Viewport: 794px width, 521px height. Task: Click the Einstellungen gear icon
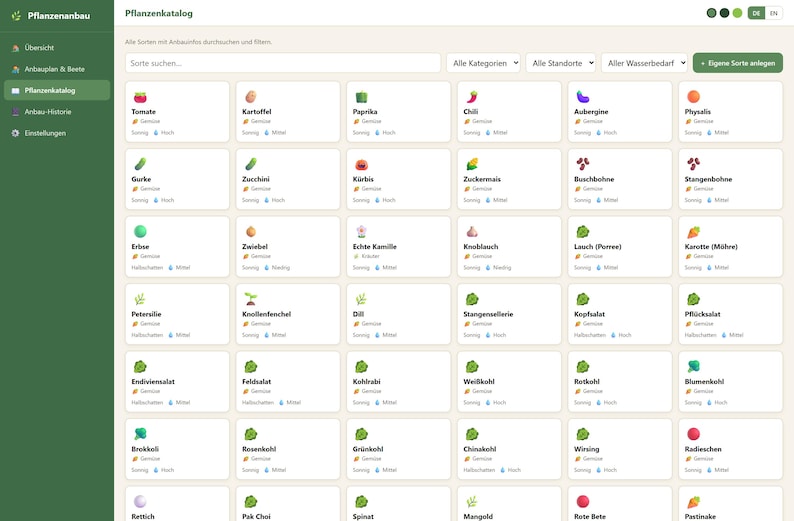point(16,133)
